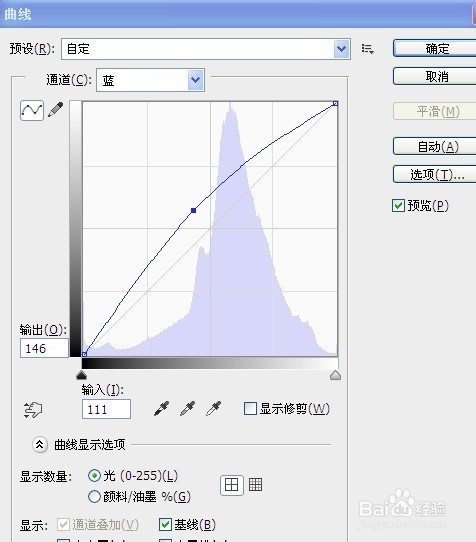
Task: Open the 通道 channel dropdown showing 蓝
Action: click(150, 80)
